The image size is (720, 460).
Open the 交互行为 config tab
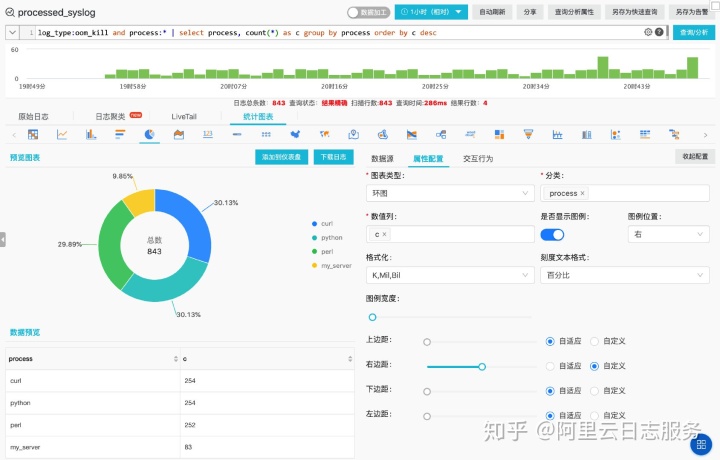coord(478,158)
